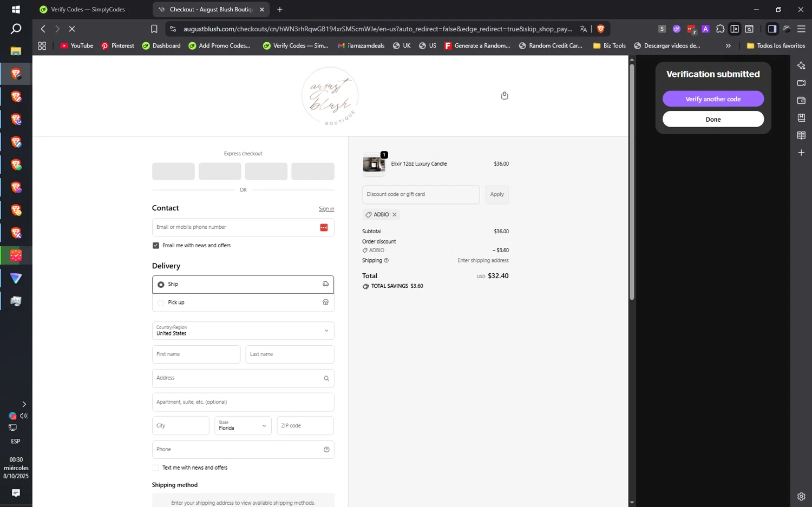The height and width of the screenshot is (507, 812).
Task: Toggle Email me with news and offers checkbox
Action: [156, 246]
